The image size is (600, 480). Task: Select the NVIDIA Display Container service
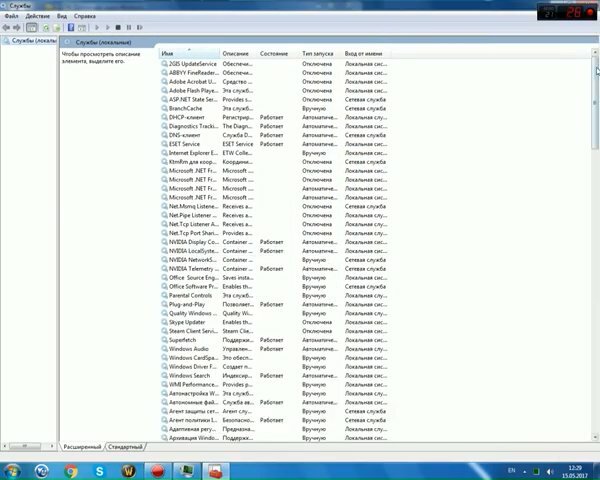[x=274, y=242]
